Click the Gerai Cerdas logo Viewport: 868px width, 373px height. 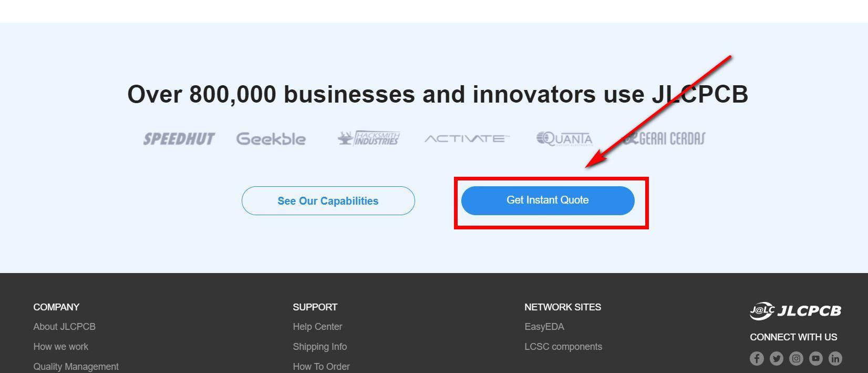(x=664, y=138)
